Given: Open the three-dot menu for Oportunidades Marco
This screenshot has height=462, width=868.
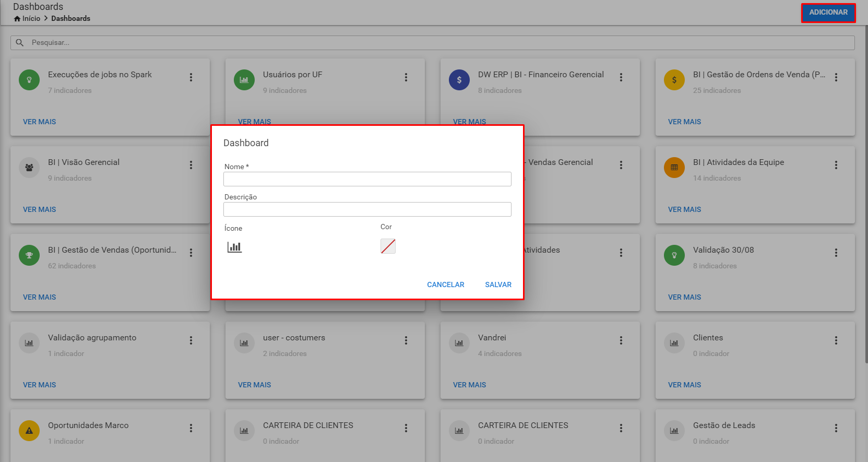Looking at the screenshot, I should (191, 428).
